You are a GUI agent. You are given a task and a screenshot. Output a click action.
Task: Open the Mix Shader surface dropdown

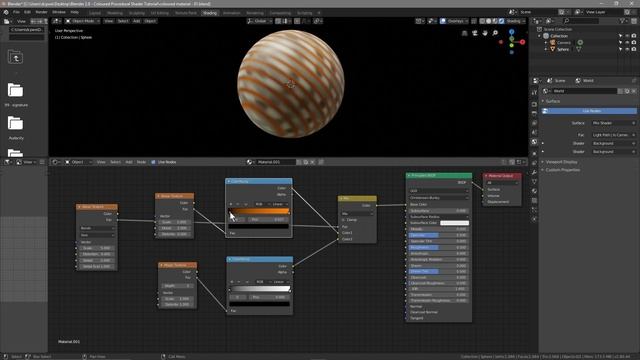point(614,123)
